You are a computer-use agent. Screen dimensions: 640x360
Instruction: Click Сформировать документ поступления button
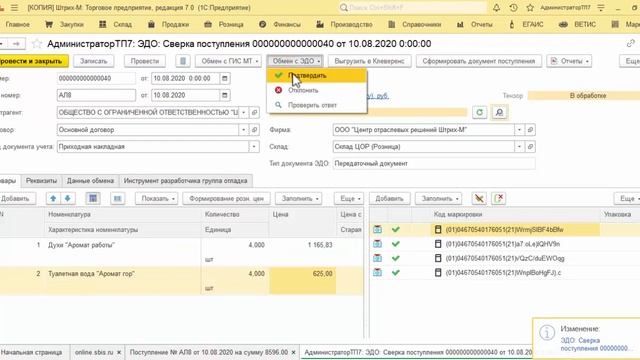[x=479, y=61]
